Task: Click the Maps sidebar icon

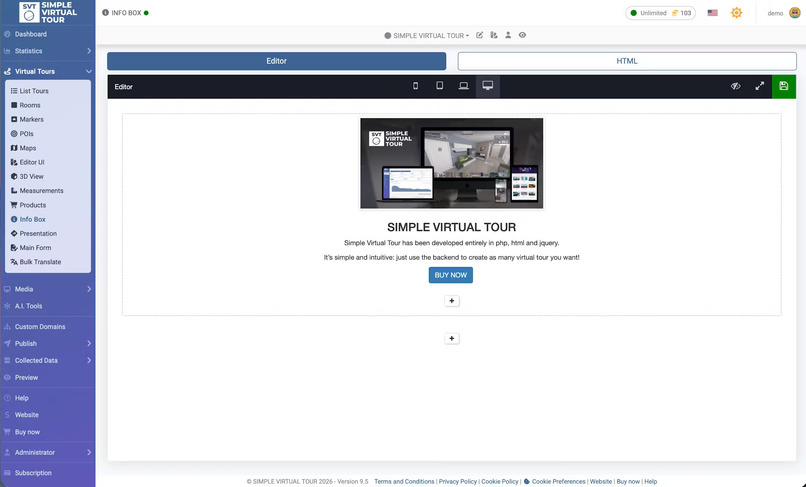Action: [14, 148]
